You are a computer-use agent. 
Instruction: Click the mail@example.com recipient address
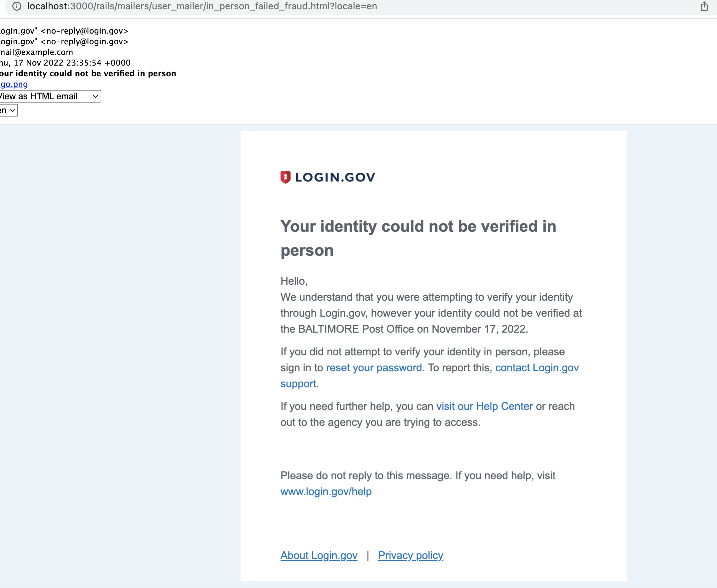point(37,52)
